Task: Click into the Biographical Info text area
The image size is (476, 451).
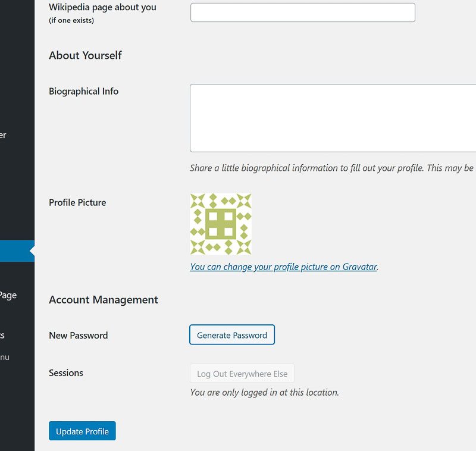Action: click(333, 118)
